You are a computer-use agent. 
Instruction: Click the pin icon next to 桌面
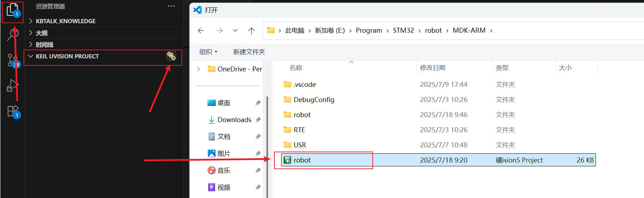coord(258,103)
